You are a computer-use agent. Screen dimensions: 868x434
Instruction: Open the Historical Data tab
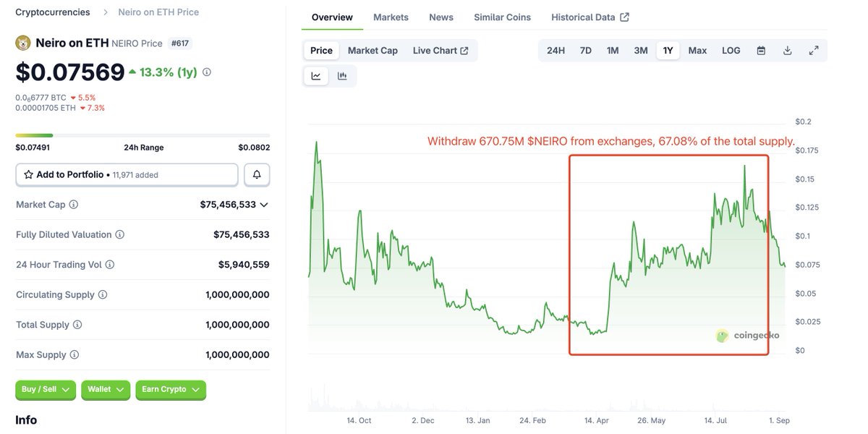click(x=590, y=17)
